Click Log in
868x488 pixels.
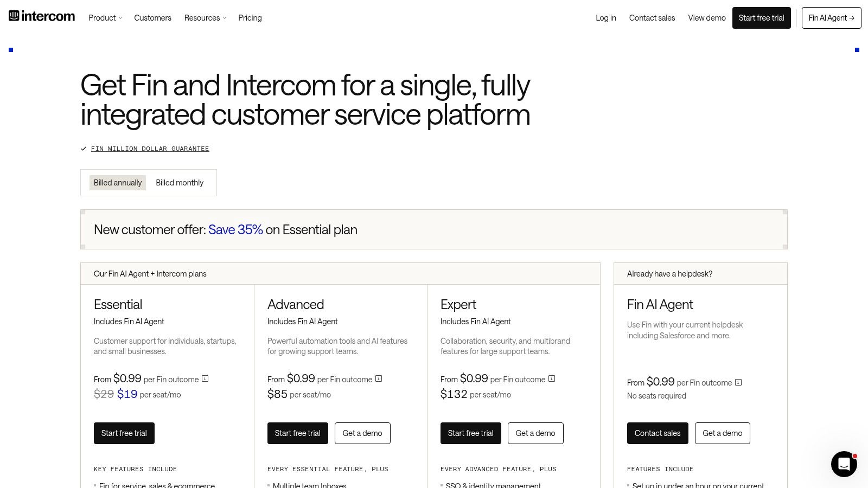tap(606, 18)
